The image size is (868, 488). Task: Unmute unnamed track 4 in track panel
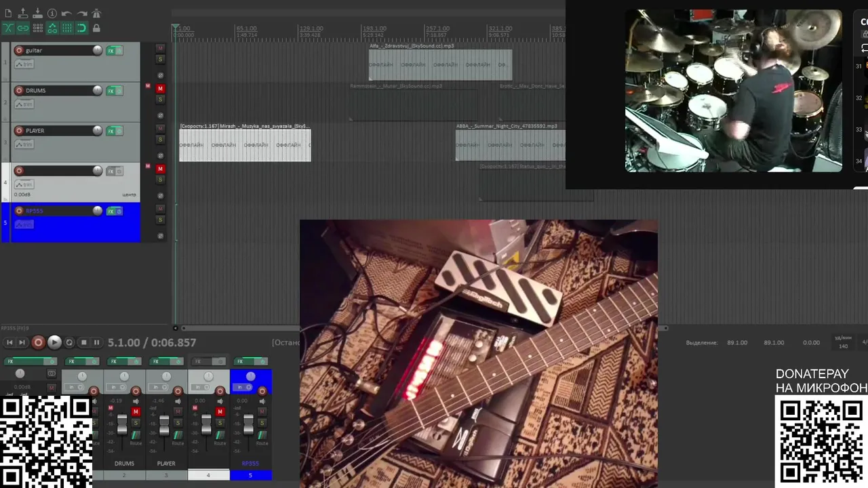[x=160, y=168]
